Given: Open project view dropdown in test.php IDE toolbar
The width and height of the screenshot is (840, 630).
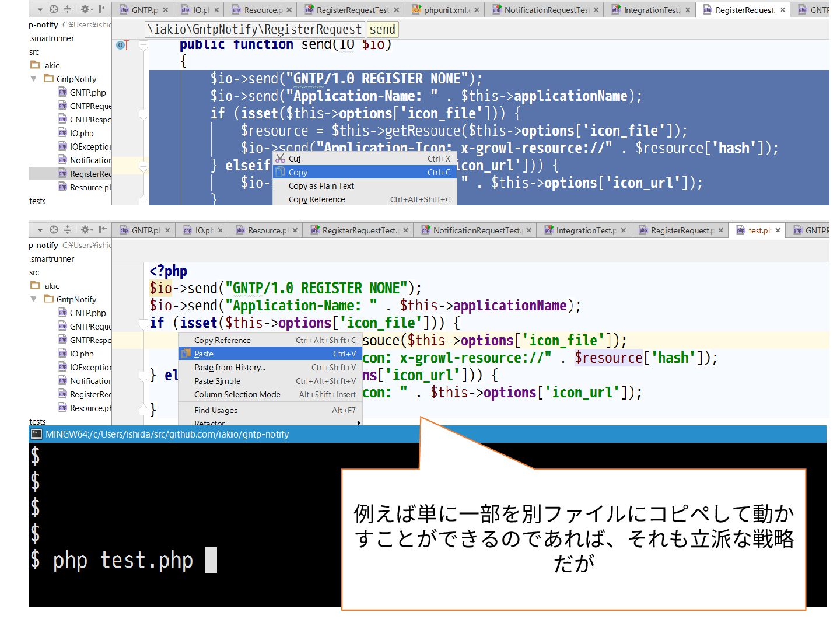Looking at the screenshot, I should [x=40, y=230].
